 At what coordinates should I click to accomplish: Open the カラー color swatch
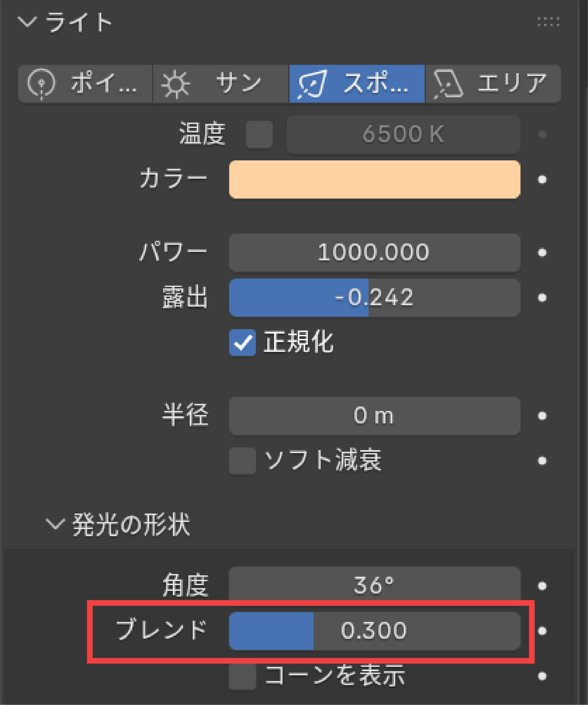pos(375,180)
